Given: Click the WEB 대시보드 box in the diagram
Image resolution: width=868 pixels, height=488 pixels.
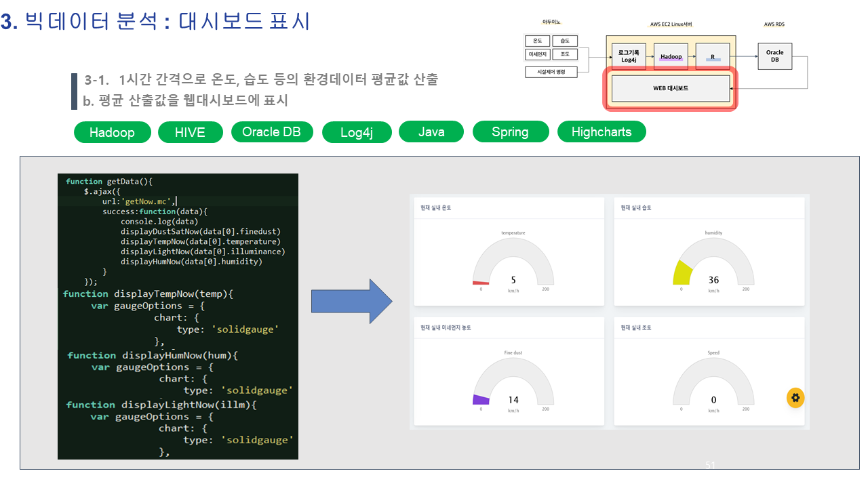Looking at the screenshot, I should point(671,88).
